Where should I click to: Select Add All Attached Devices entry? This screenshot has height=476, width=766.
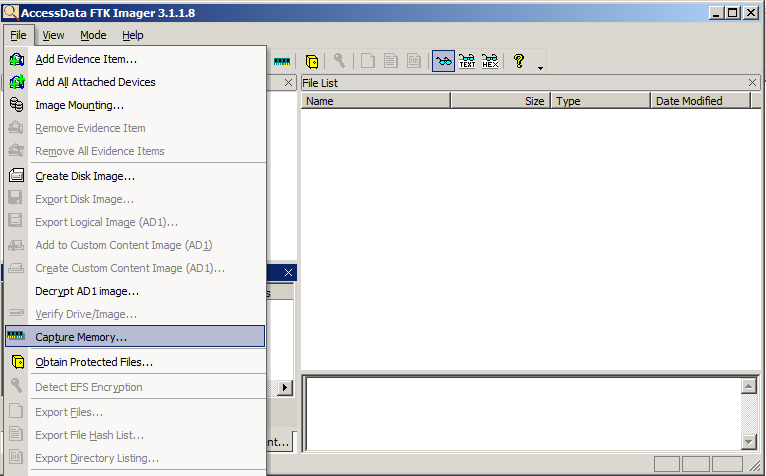135,82
